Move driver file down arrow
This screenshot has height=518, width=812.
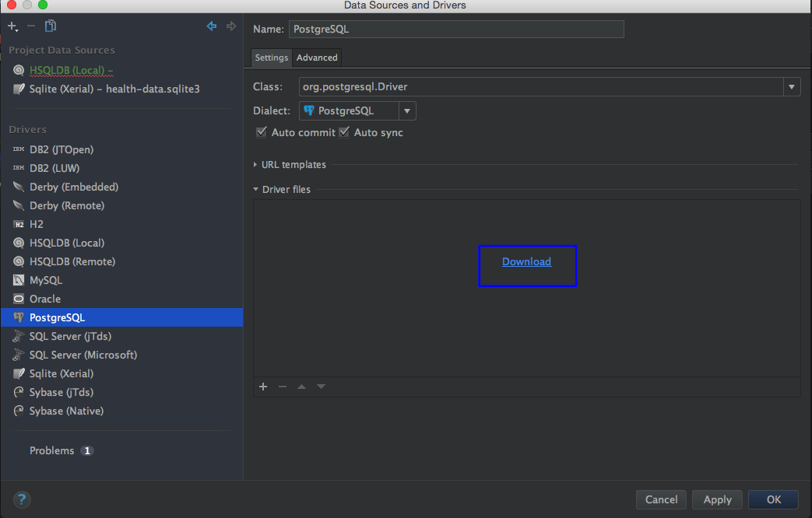point(321,387)
